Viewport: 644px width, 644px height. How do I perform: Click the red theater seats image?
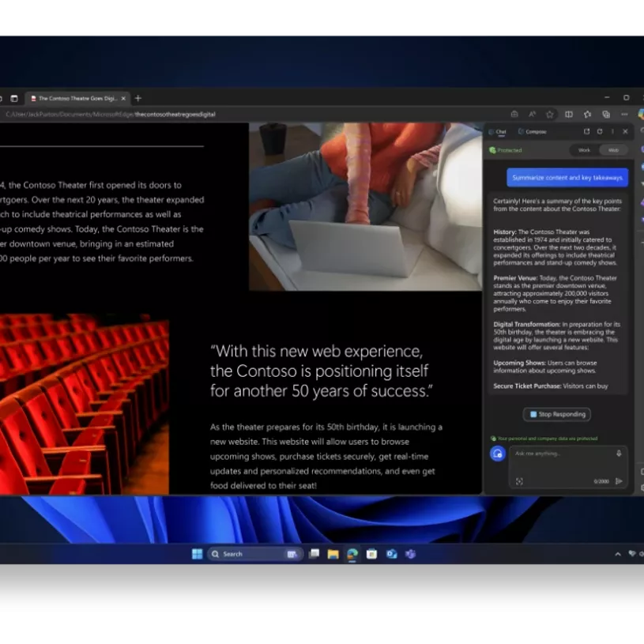point(85,404)
